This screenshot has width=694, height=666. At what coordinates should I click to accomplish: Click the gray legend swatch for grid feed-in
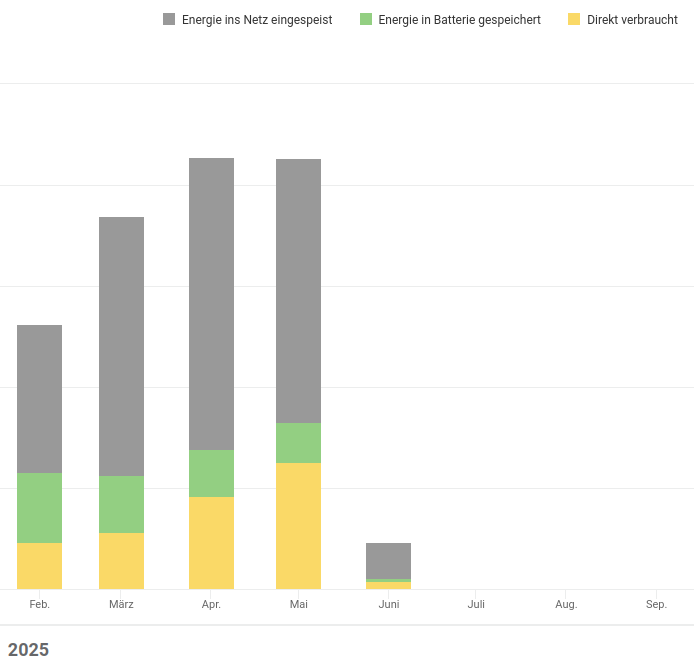pos(169,20)
